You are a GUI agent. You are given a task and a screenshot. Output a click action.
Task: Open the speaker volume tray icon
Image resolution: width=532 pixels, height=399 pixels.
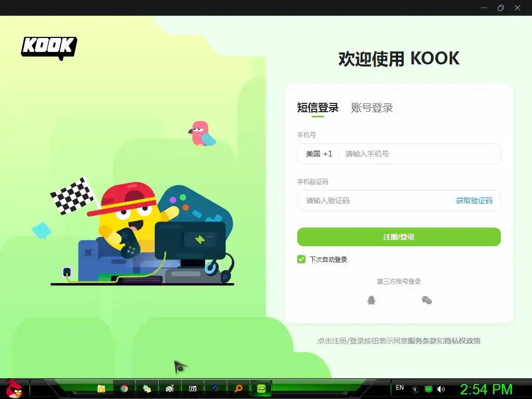point(441,389)
